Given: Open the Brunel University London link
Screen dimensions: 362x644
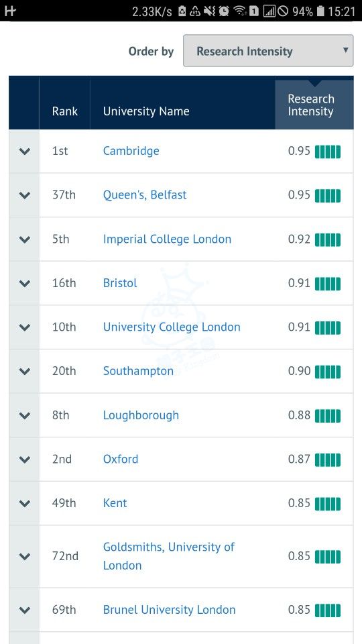Looking at the screenshot, I should 169,610.
